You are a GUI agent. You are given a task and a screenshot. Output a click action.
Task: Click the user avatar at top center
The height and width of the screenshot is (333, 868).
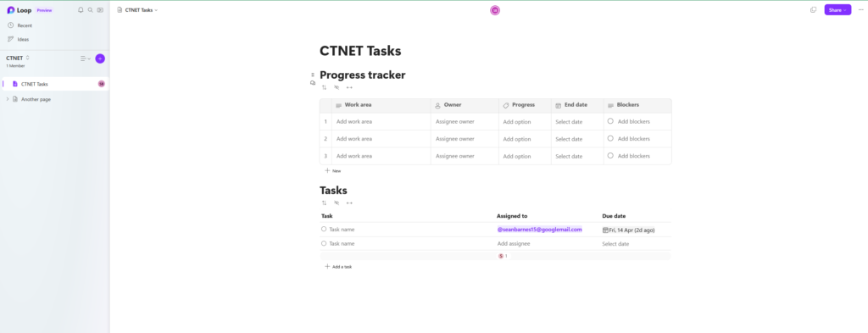pyautogui.click(x=495, y=10)
